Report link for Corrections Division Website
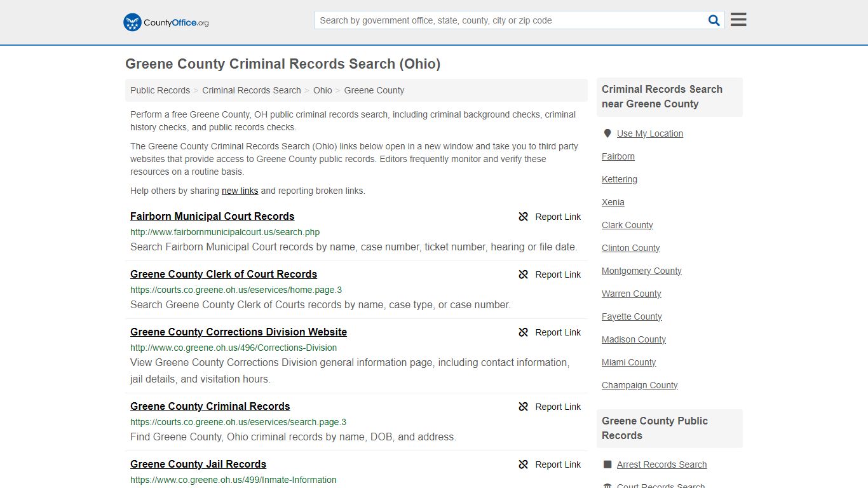 coord(558,332)
